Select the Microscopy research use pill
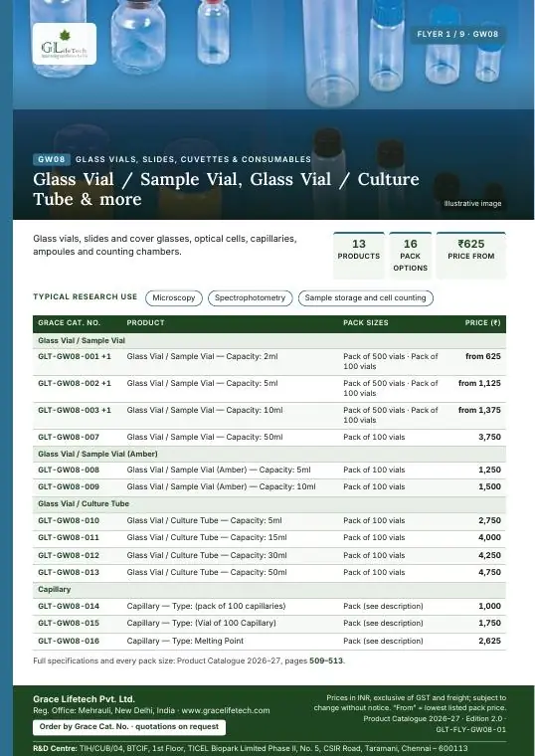This screenshot has height=756, width=535. tap(173, 298)
